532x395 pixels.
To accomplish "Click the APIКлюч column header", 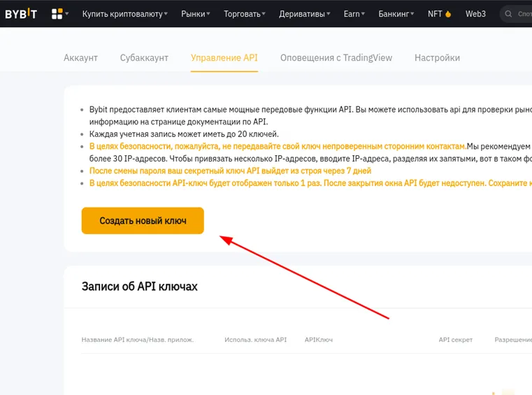I will point(318,340).
